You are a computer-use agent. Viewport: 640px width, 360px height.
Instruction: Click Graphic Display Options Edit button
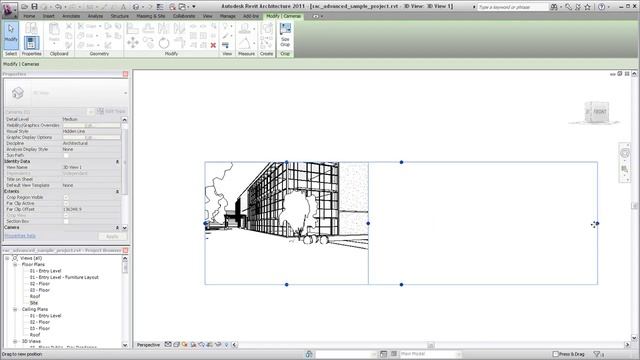91,138
